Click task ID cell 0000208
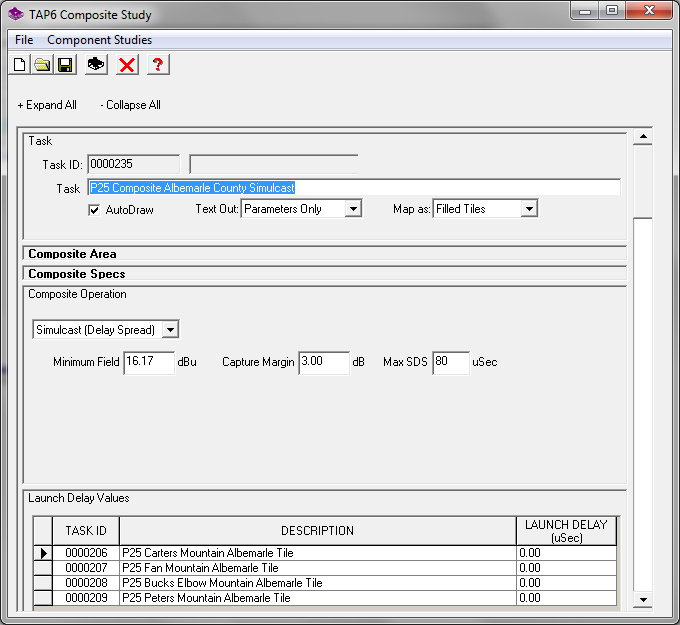This screenshot has height=625, width=680. pos(86,583)
